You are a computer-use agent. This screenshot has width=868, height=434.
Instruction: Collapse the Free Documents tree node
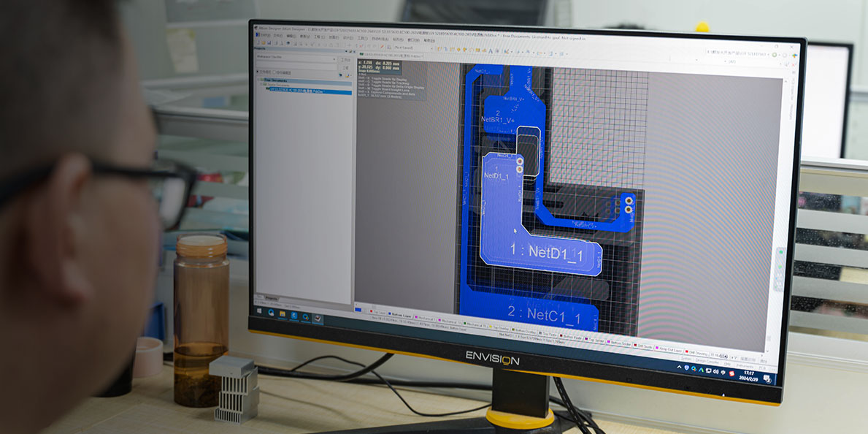pos(260,79)
